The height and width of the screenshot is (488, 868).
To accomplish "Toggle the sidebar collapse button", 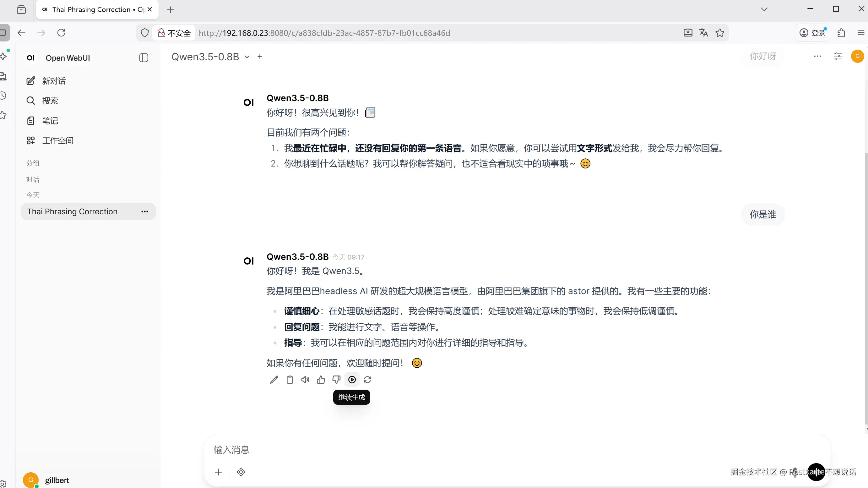I will click(x=144, y=58).
